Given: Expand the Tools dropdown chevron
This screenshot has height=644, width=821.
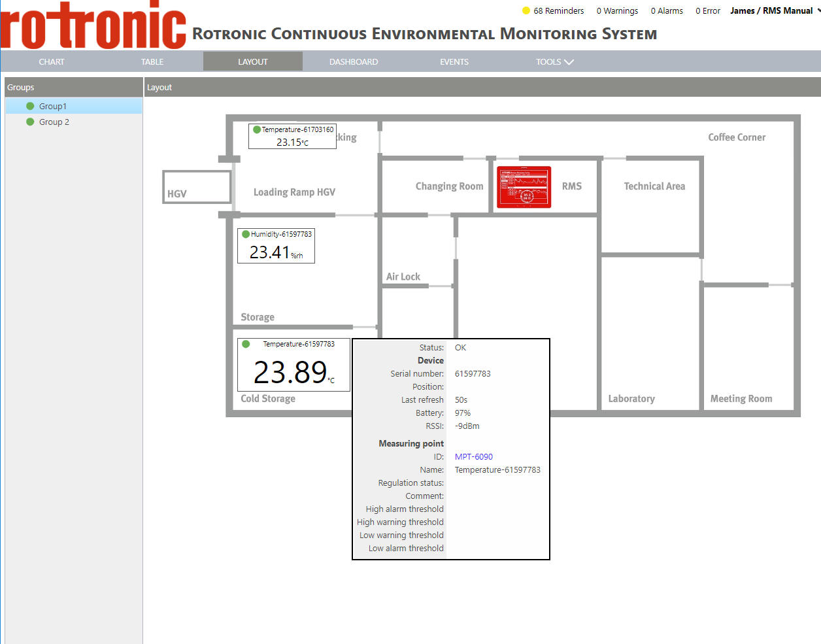Looking at the screenshot, I should click(569, 62).
